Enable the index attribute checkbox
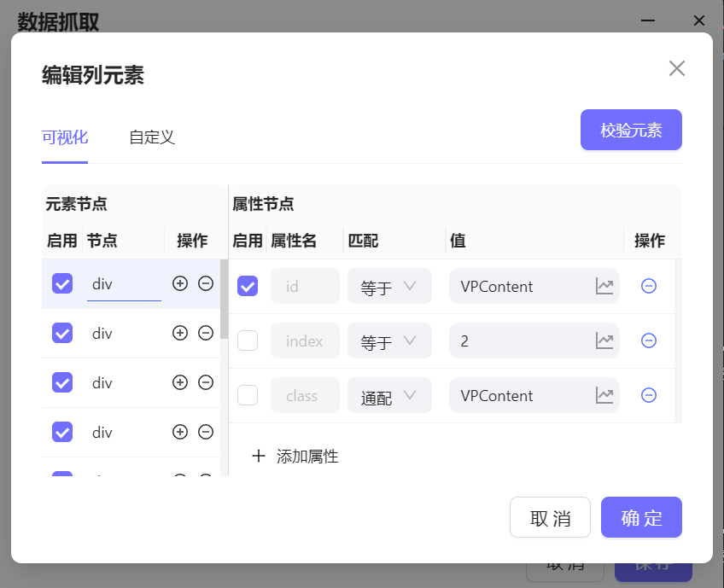This screenshot has height=588, width=724. pos(248,341)
